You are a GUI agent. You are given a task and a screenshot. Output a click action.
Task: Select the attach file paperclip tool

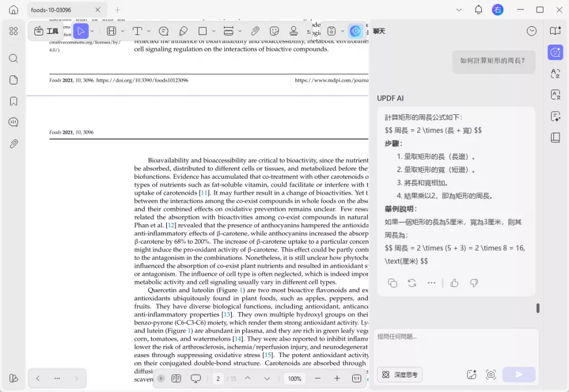point(255,31)
